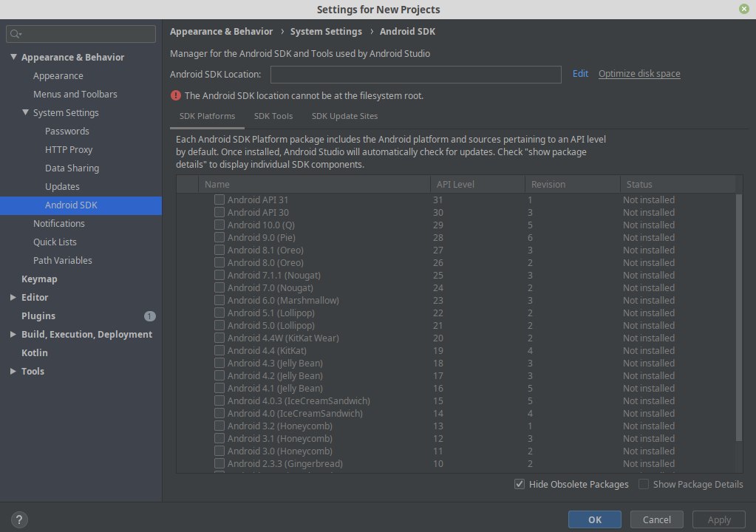Switch to the SDK Platforms tab
This screenshot has width=756, height=532.
(x=208, y=116)
